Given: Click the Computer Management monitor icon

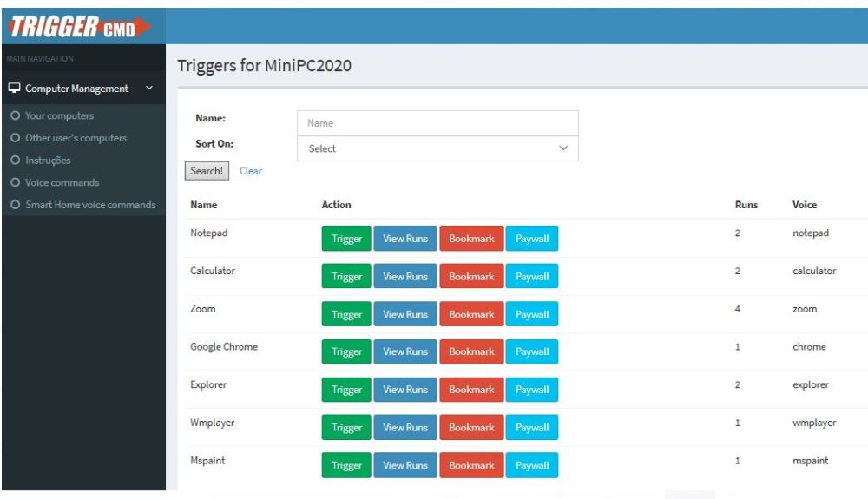Looking at the screenshot, I should click(15, 88).
